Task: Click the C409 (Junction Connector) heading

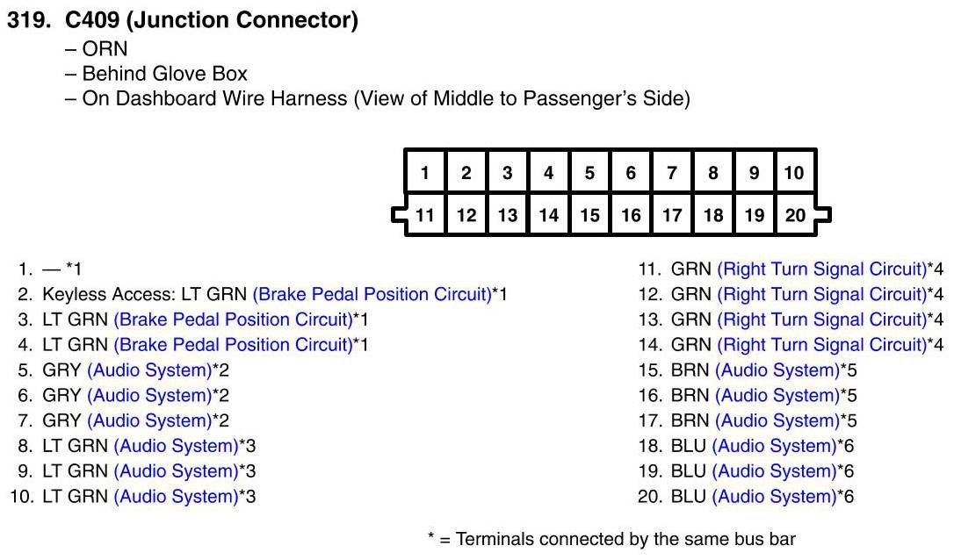Action: click(x=211, y=21)
